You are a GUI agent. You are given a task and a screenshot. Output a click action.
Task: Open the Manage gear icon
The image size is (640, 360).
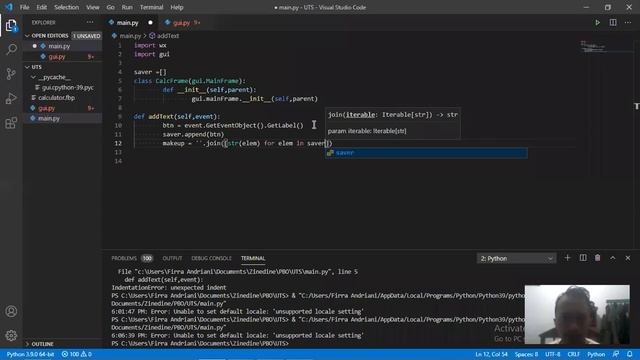[x=11, y=336]
